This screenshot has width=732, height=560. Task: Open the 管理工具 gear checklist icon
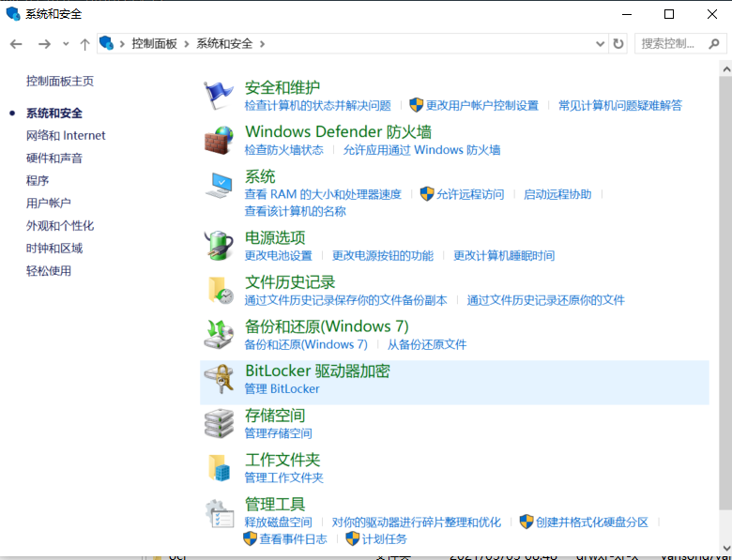[x=220, y=513]
